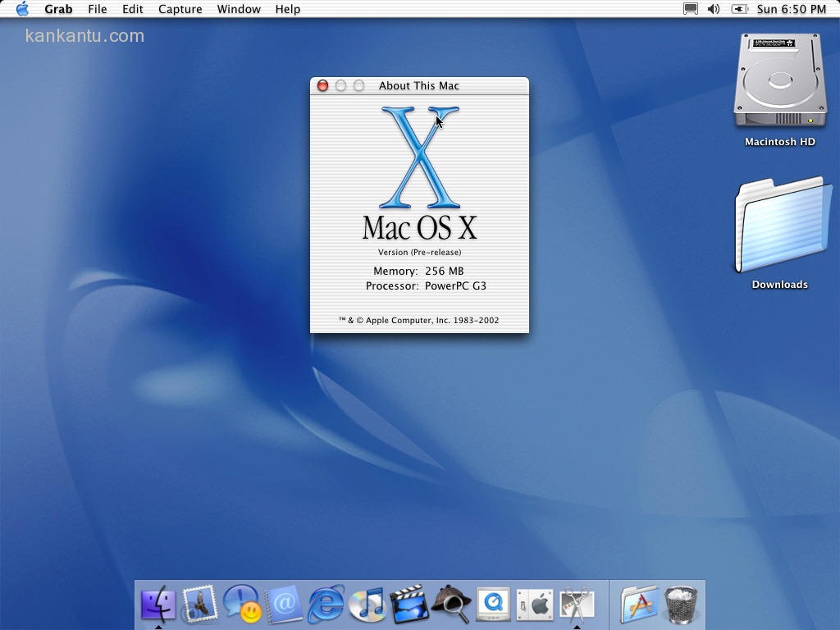
Task: Click the clock showing Sun 6:50 PM
Action: [x=791, y=9]
